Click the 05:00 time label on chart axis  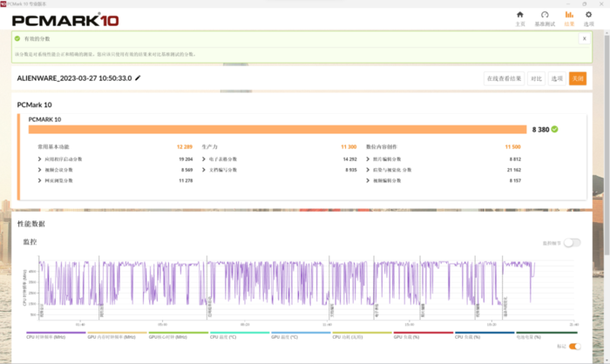coord(163,324)
